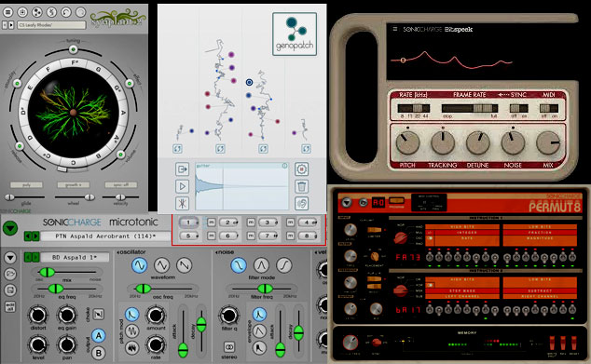
Task: Click the distort knob in Microtonic
Action: pyautogui.click(x=38, y=315)
